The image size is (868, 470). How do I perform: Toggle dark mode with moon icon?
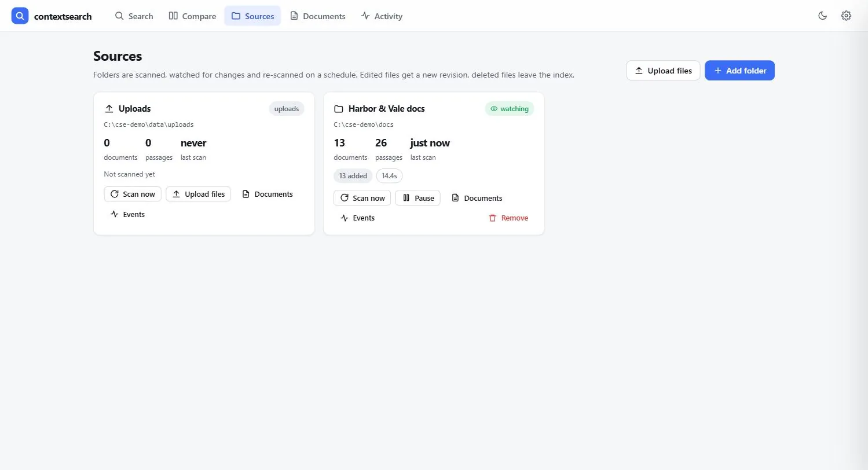[x=822, y=16]
